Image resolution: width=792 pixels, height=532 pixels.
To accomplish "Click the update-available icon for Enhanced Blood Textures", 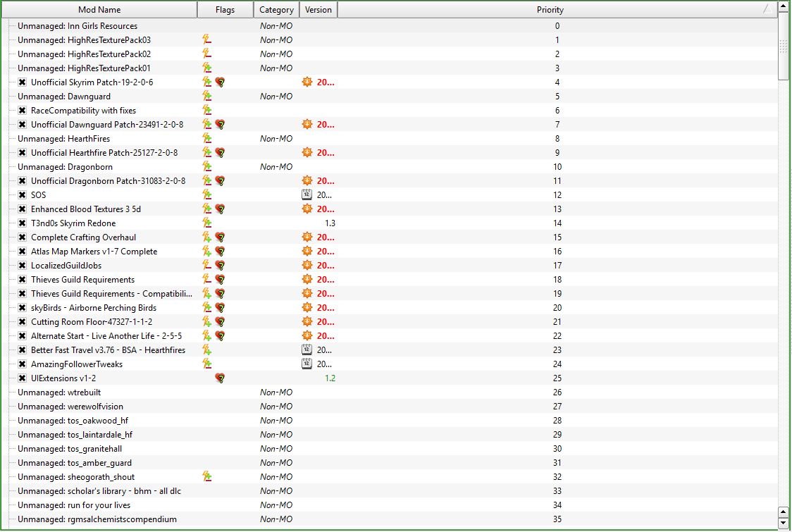I will point(307,209).
